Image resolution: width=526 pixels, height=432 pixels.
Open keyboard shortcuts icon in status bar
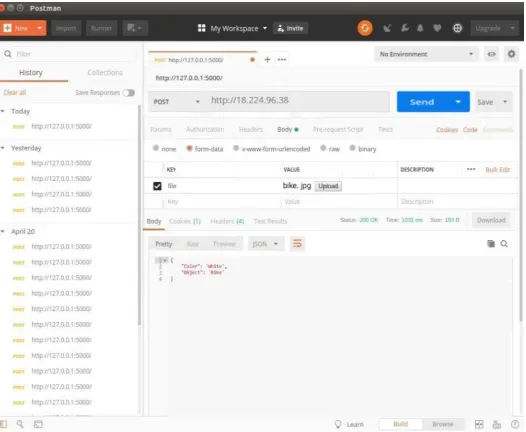(497, 424)
